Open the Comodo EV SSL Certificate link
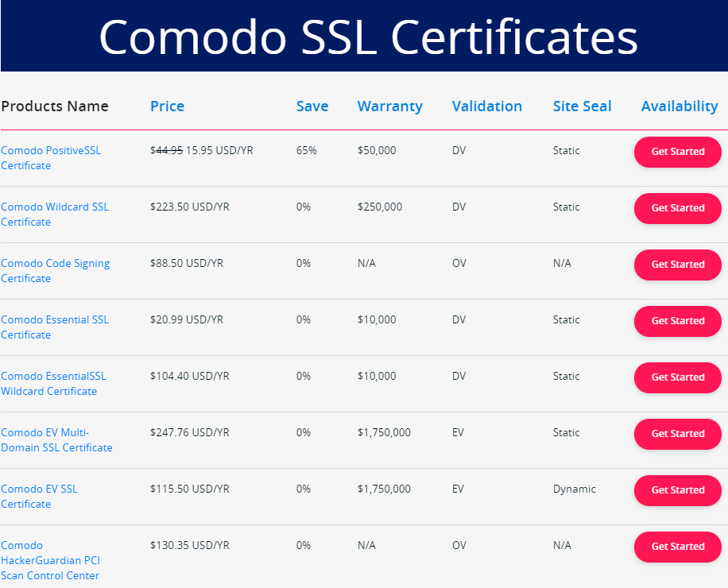 pos(40,496)
